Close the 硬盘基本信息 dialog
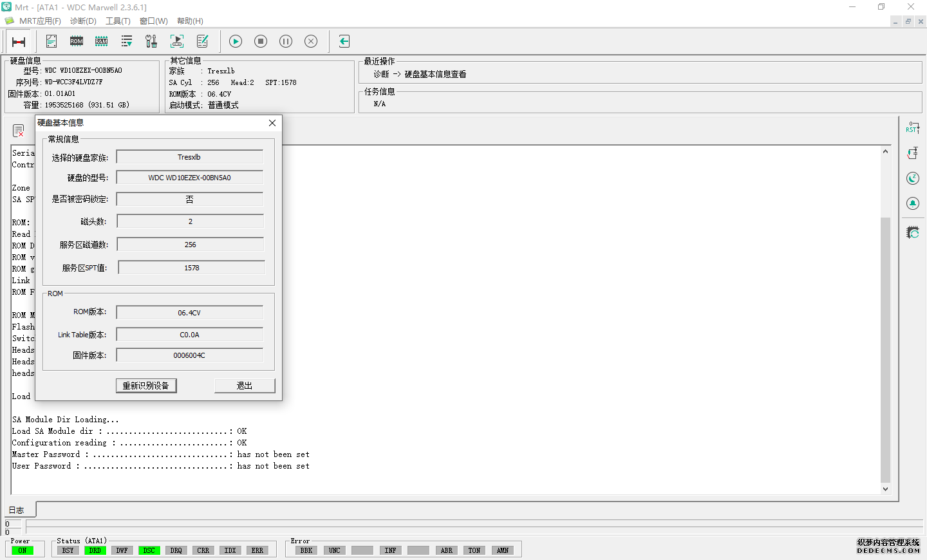The width and height of the screenshot is (927, 560). click(272, 123)
